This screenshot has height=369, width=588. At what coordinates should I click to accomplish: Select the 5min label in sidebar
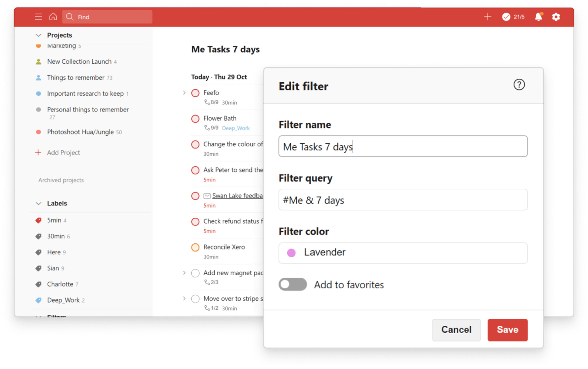[x=54, y=220]
